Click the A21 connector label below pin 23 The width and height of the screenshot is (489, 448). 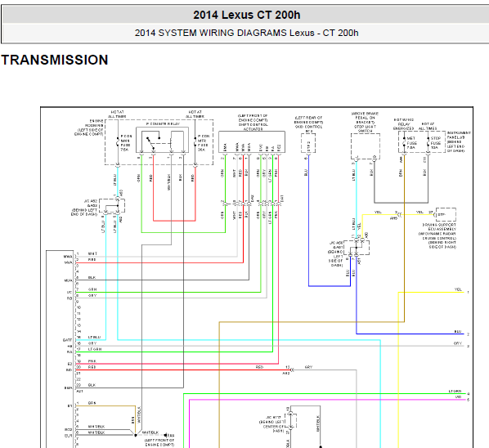pyautogui.click(x=79, y=391)
